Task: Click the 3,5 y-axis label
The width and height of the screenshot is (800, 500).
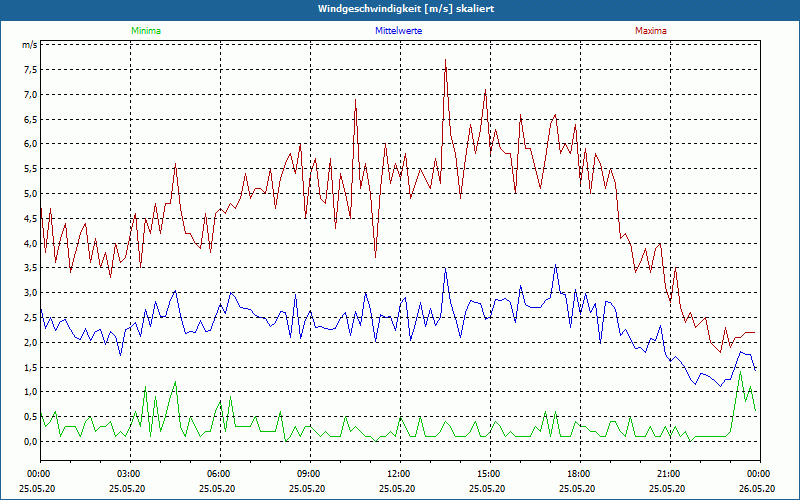Action: [31, 268]
